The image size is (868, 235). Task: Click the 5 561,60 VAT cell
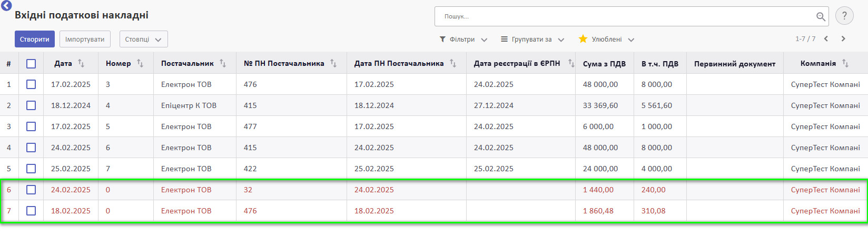pos(657,105)
